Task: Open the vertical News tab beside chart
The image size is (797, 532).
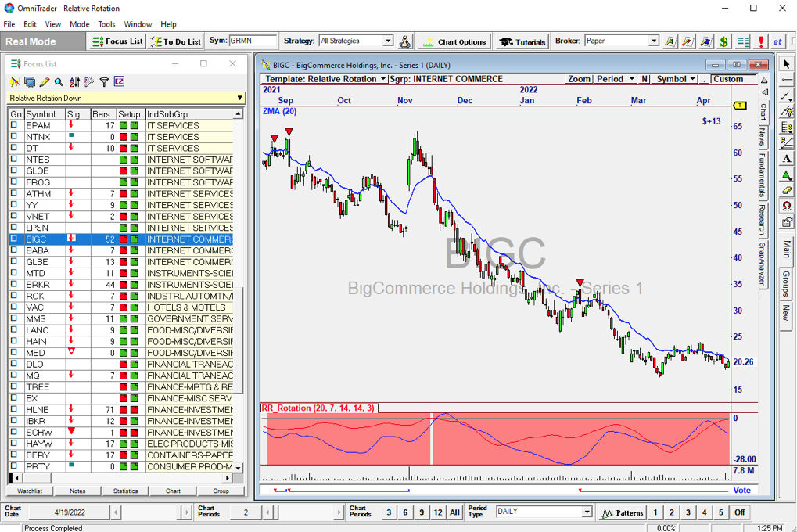Action: point(763,136)
